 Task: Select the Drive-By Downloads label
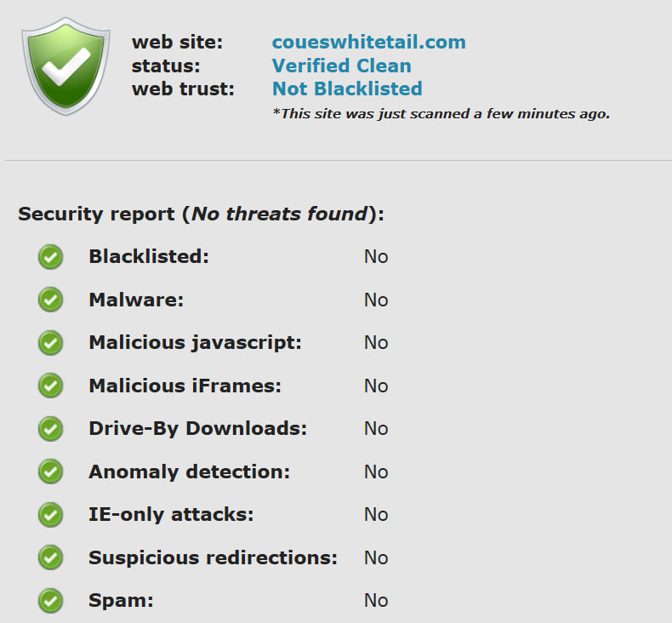(x=198, y=428)
